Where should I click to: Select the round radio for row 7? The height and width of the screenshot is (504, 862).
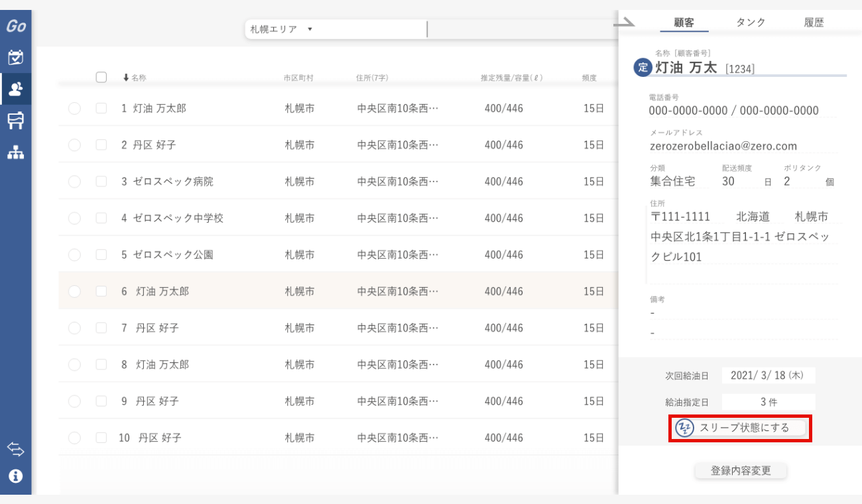pos(74,328)
